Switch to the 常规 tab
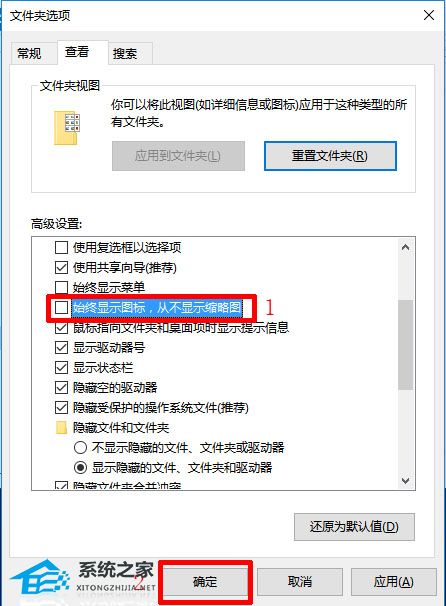 coord(29,53)
